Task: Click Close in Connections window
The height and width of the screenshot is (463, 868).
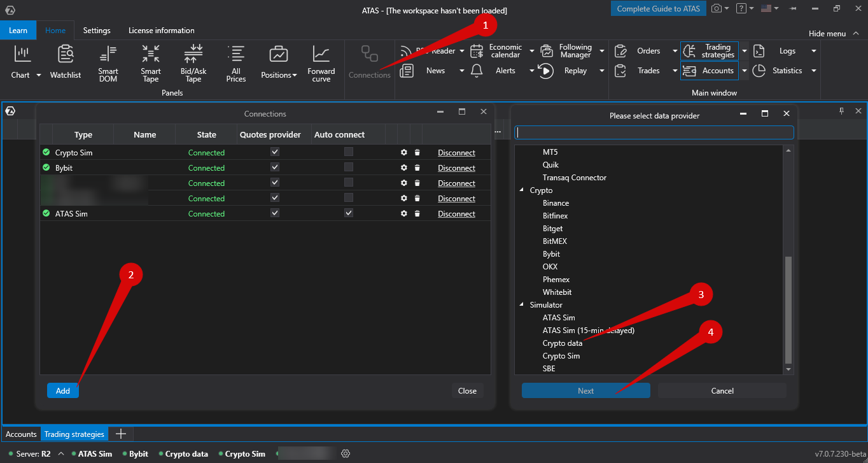Action: point(467,391)
